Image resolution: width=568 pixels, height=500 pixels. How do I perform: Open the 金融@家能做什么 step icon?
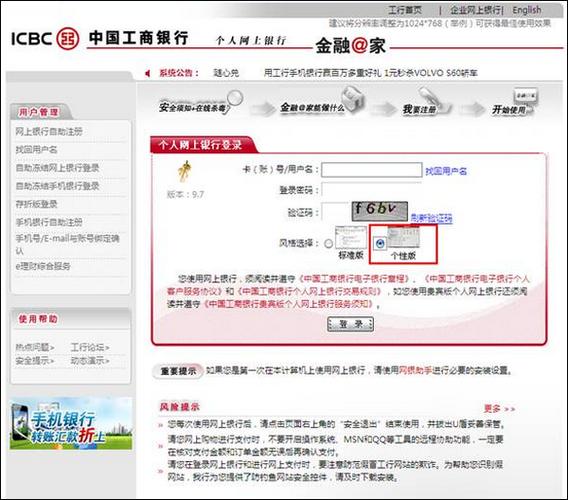pyautogui.click(x=322, y=101)
